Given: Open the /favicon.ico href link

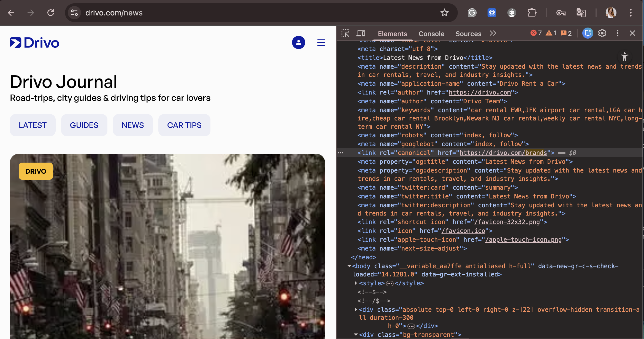Looking at the screenshot, I should pos(463,231).
